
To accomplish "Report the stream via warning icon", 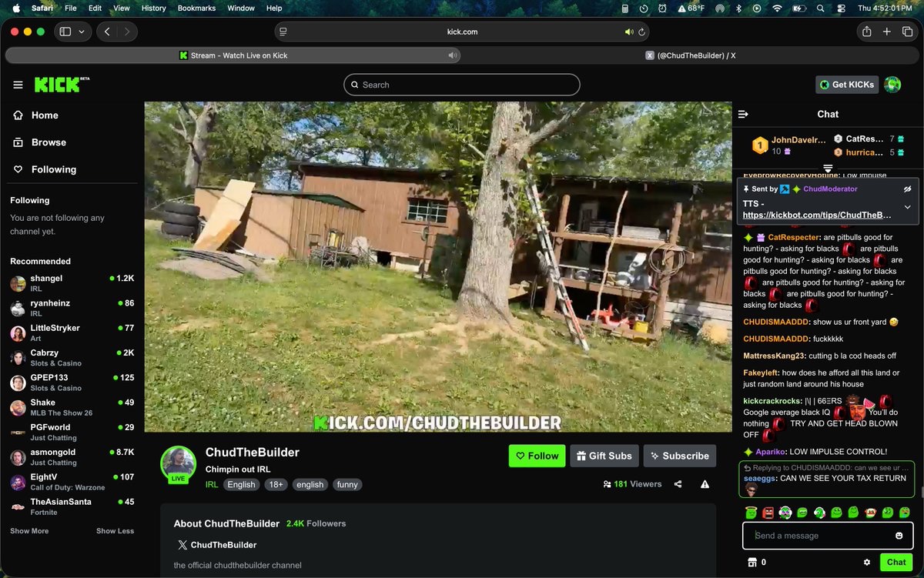I will coord(705,484).
